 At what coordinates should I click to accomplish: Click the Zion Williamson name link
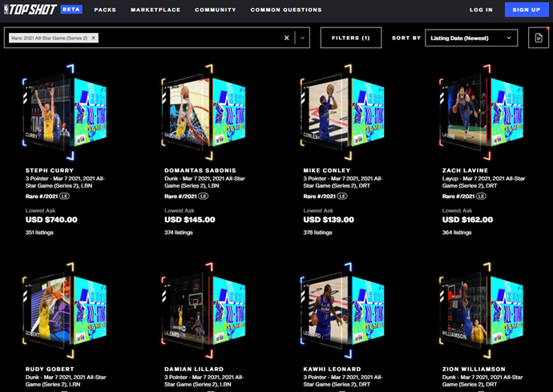(474, 369)
